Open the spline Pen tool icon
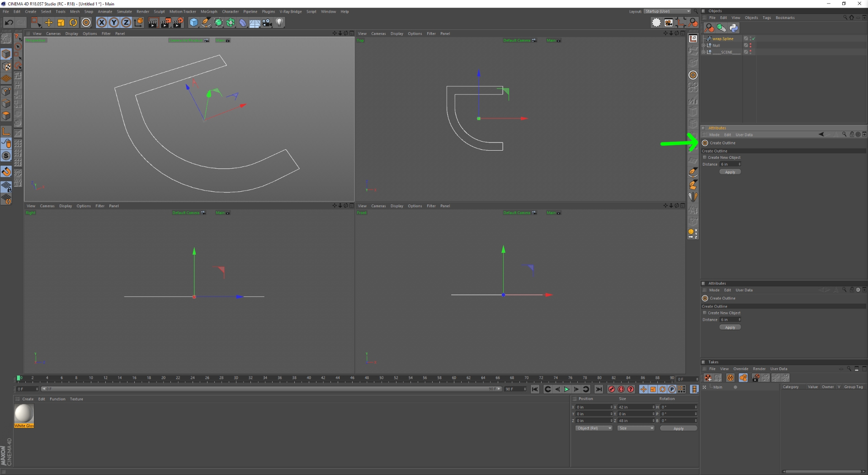 [x=206, y=22]
